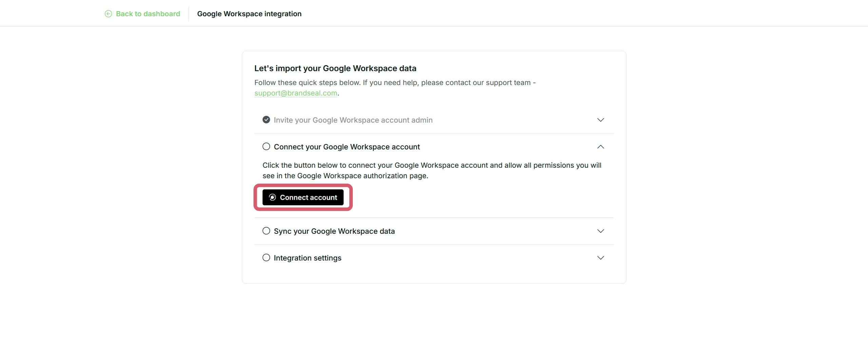Collapse the "Connect your Google Workspace account" section
Image resolution: width=868 pixels, height=352 pixels.
600,147
